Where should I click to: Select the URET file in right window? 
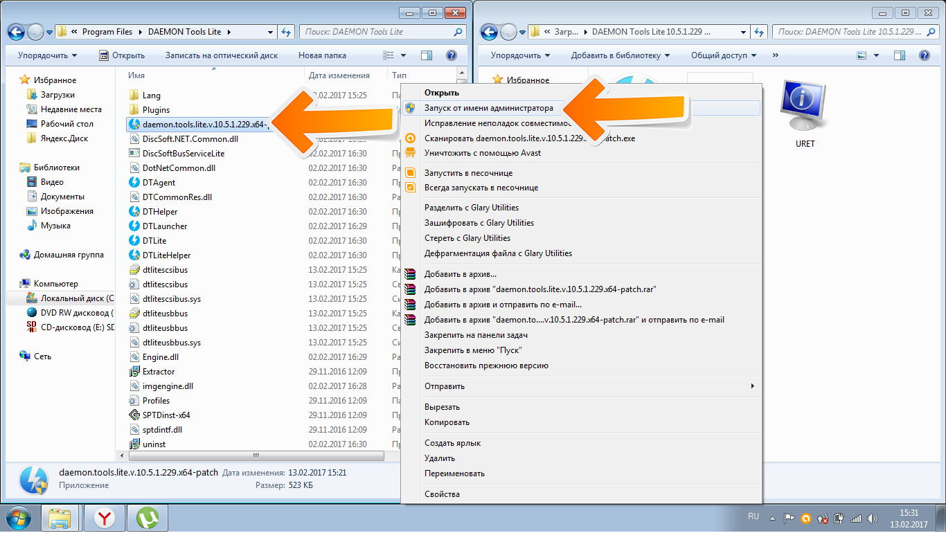click(x=805, y=114)
